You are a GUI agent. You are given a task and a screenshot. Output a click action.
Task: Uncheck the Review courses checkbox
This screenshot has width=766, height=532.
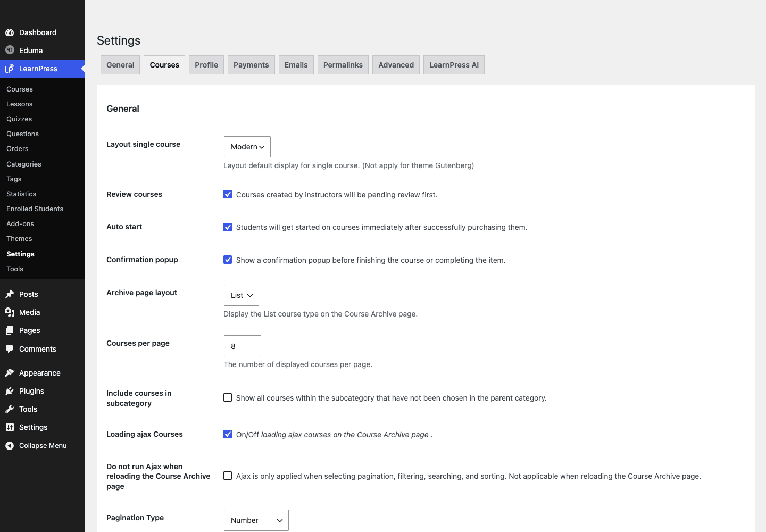[228, 194]
